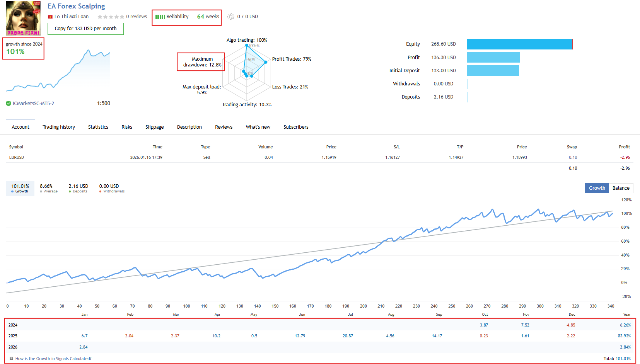Click the trade time 2026.01.16 17:39
The width and height of the screenshot is (640, 364).
[146, 158]
